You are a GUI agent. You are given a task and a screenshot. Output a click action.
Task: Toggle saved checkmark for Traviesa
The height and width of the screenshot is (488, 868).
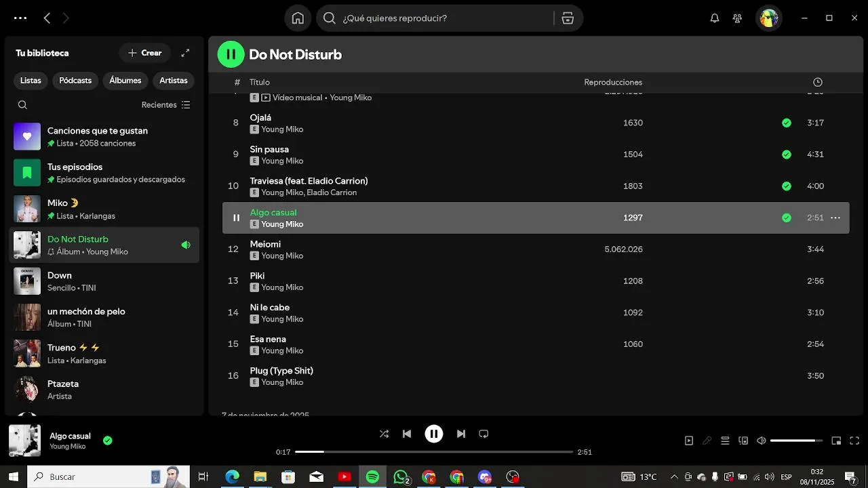pos(787,186)
